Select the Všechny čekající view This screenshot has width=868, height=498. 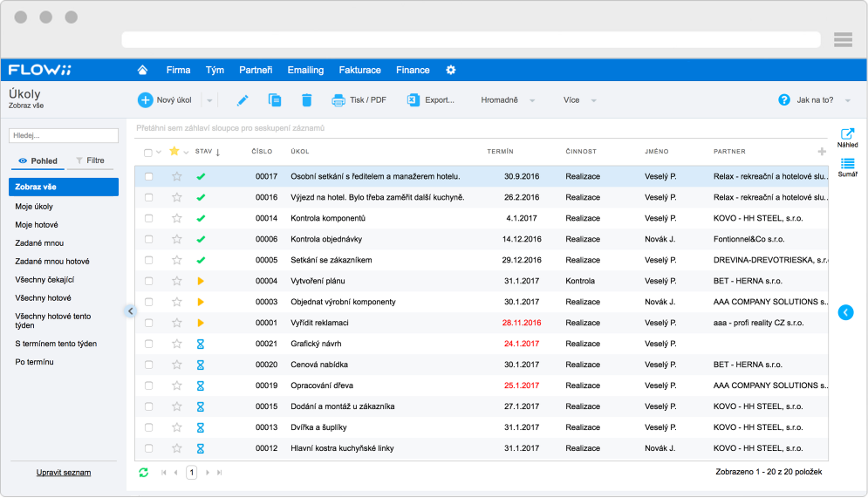click(44, 279)
